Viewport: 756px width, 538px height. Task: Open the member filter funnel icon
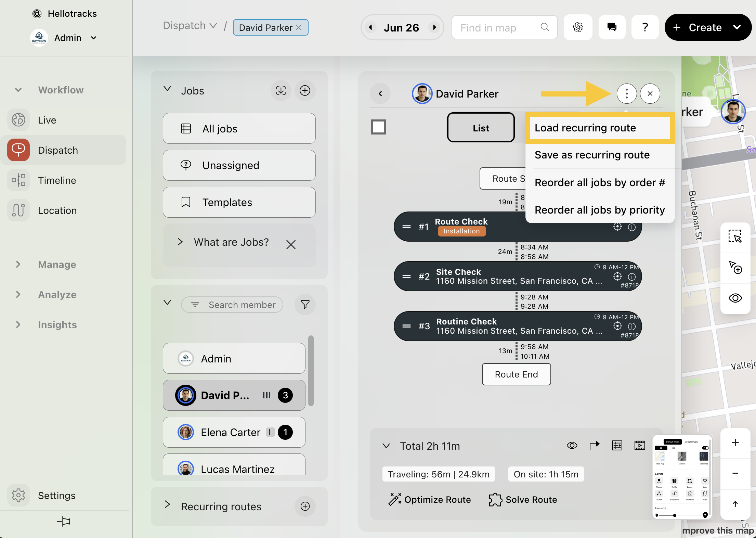(305, 304)
